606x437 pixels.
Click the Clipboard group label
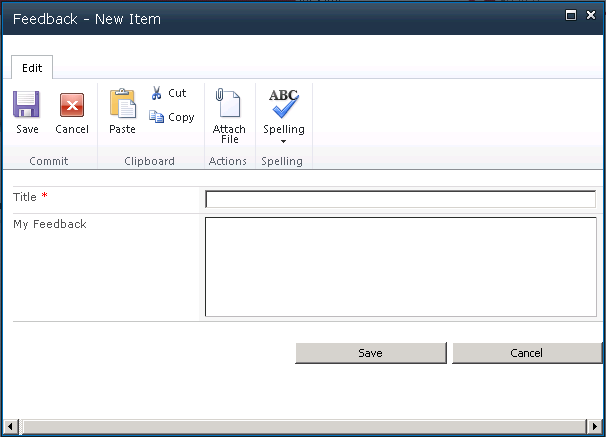150,161
